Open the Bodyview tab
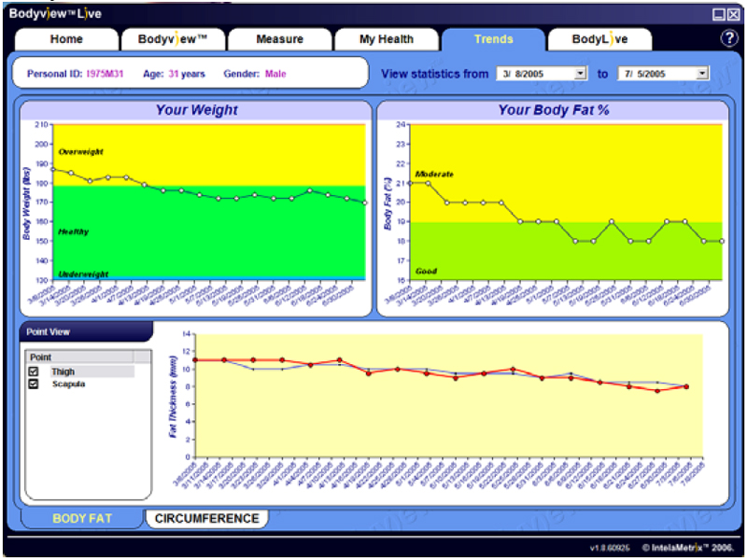The image size is (748, 560). click(x=173, y=39)
